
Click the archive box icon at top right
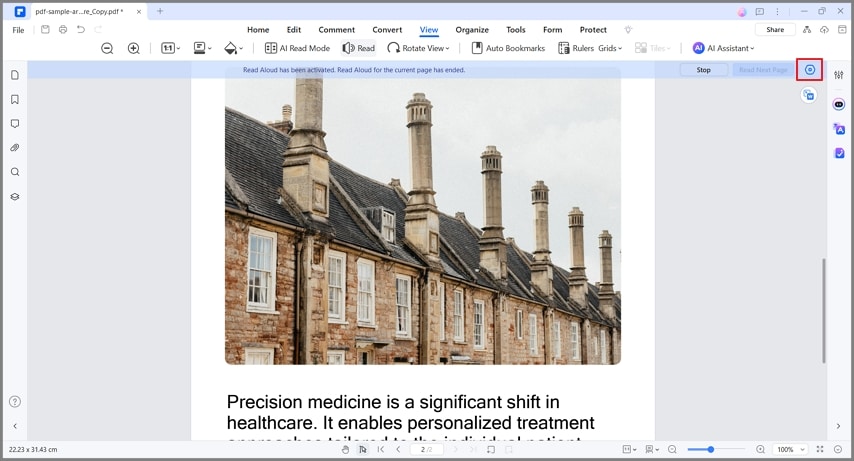842,29
